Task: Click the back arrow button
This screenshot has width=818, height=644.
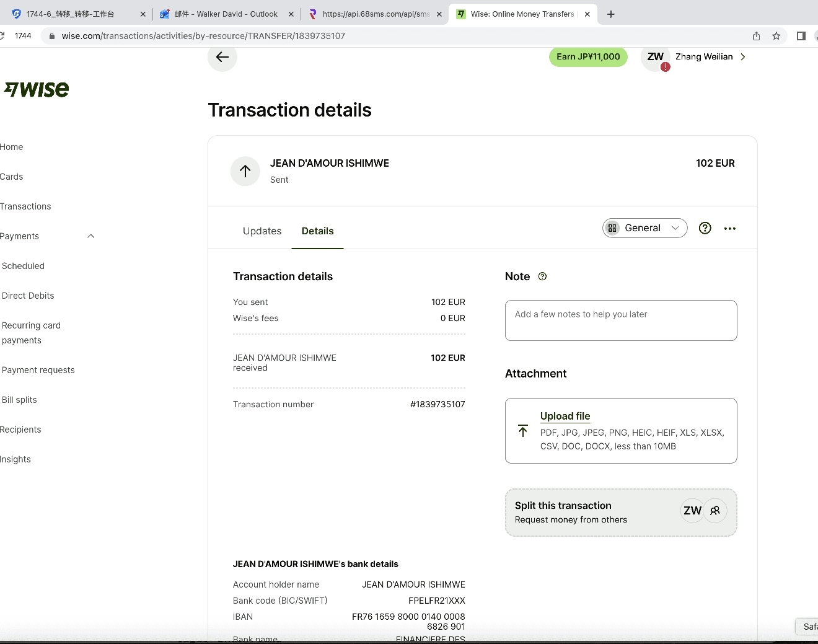Action: click(x=222, y=57)
